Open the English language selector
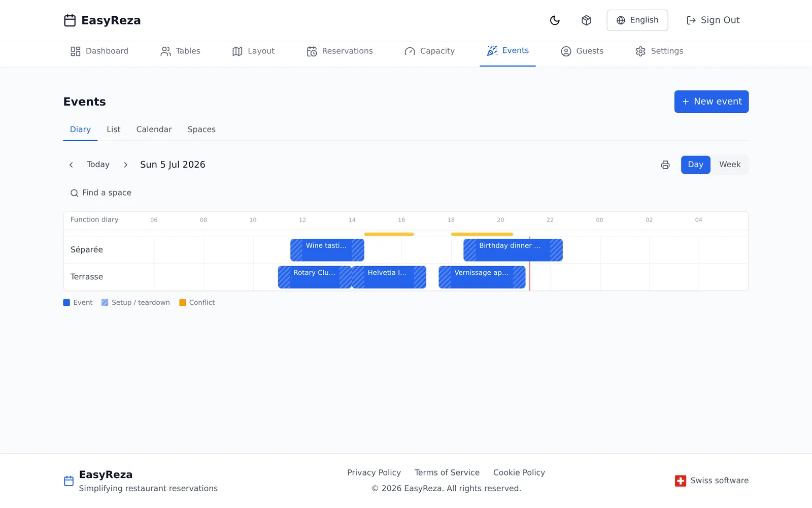Image resolution: width=812 pixels, height=508 pixels. [637, 20]
